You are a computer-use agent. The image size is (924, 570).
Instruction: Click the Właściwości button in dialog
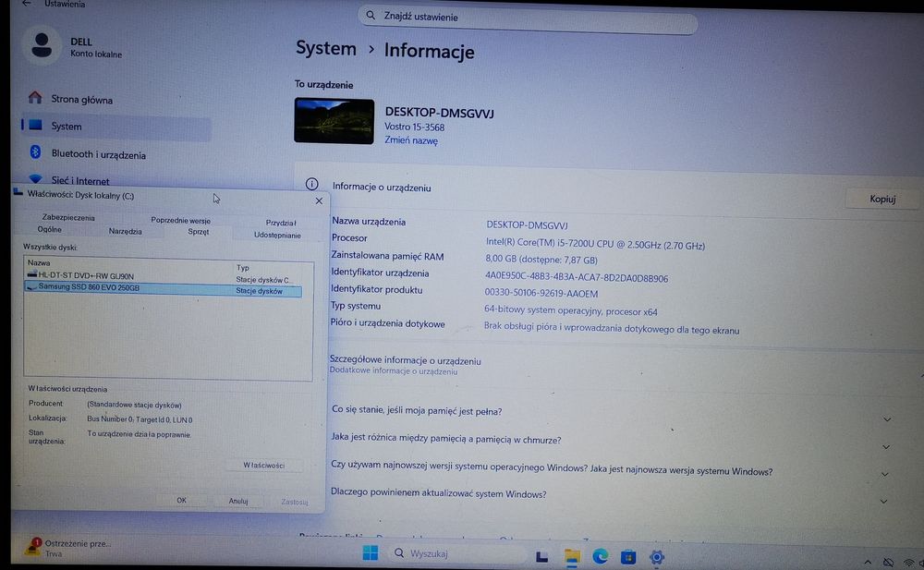pyautogui.click(x=264, y=465)
